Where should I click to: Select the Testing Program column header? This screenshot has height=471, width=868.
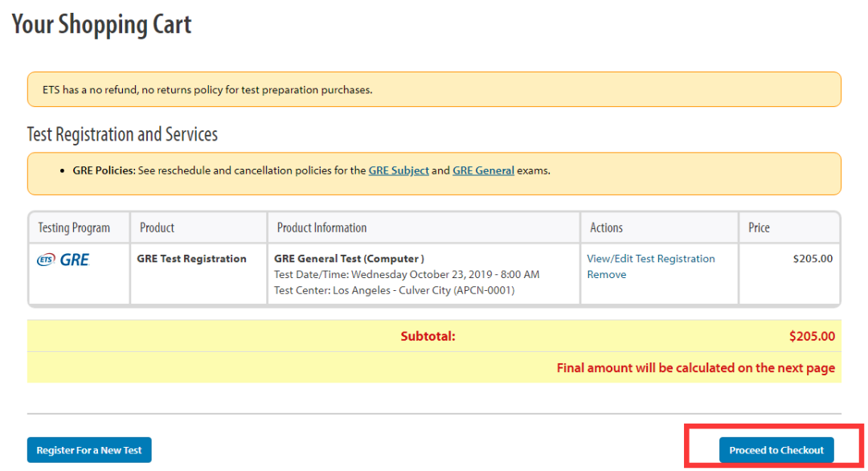pos(74,227)
